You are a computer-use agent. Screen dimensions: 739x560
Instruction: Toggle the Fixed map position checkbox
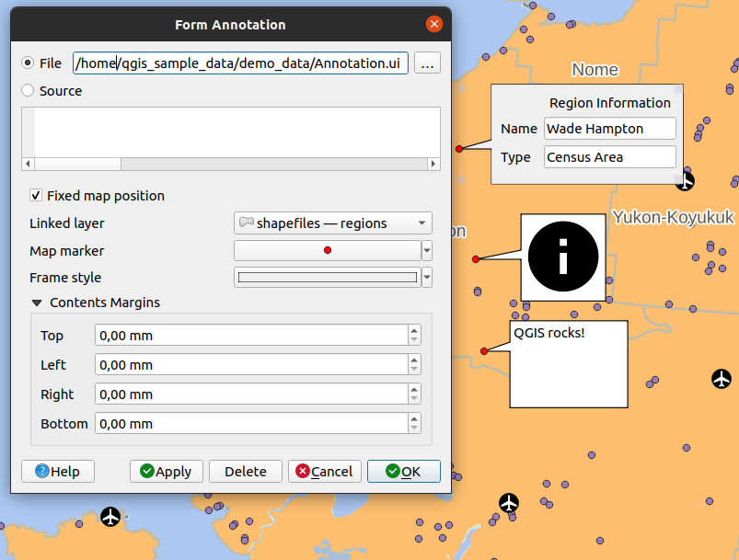(36, 196)
